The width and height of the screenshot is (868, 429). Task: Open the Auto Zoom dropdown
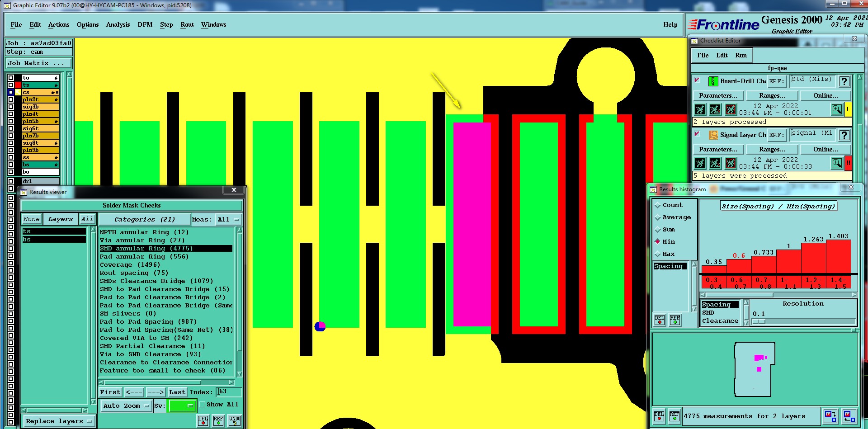pos(126,406)
